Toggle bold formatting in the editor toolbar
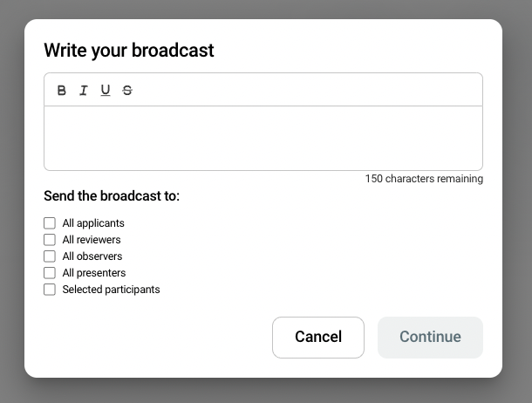Viewport: 532px width, 403px height. [x=62, y=90]
